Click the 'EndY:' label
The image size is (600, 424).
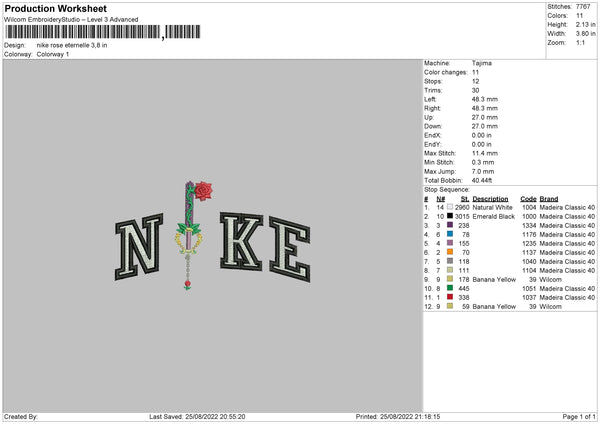pos(432,144)
